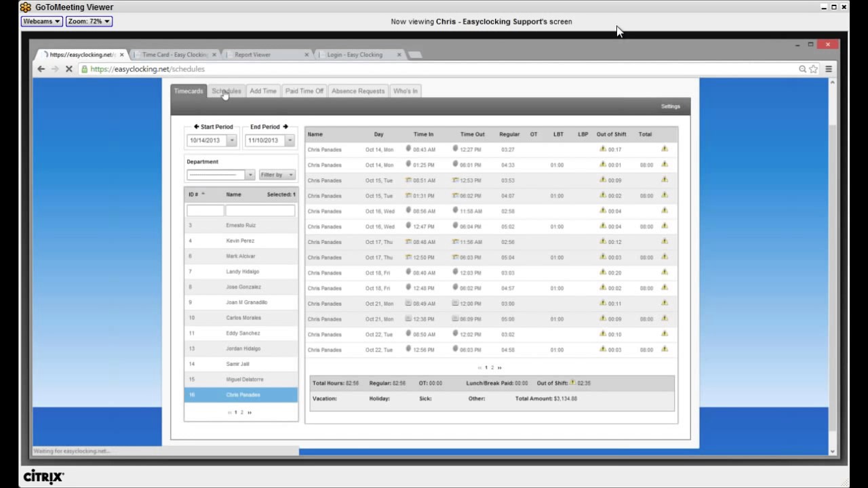Screen dimensions: 868x488
Task: Click the ID # sort arrow
Action: click(x=203, y=195)
